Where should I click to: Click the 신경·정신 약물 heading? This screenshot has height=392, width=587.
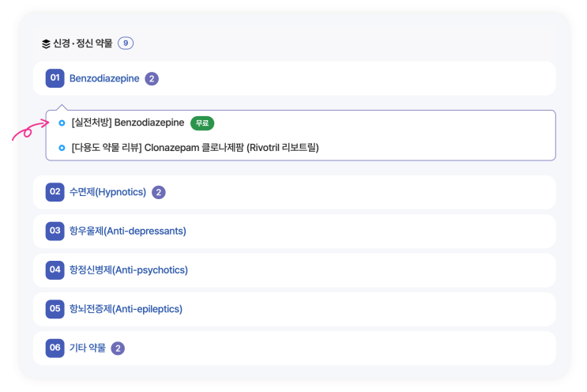click(83, 43)
